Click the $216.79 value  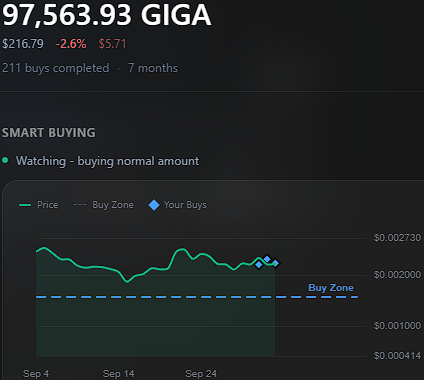pos(23,44)
